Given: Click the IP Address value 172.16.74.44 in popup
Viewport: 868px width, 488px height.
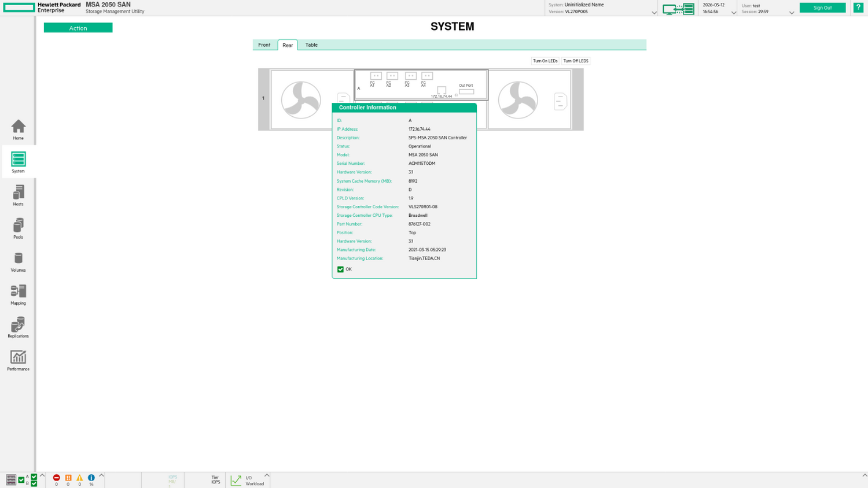Looking at the screenshot, I should click(420, 129).
